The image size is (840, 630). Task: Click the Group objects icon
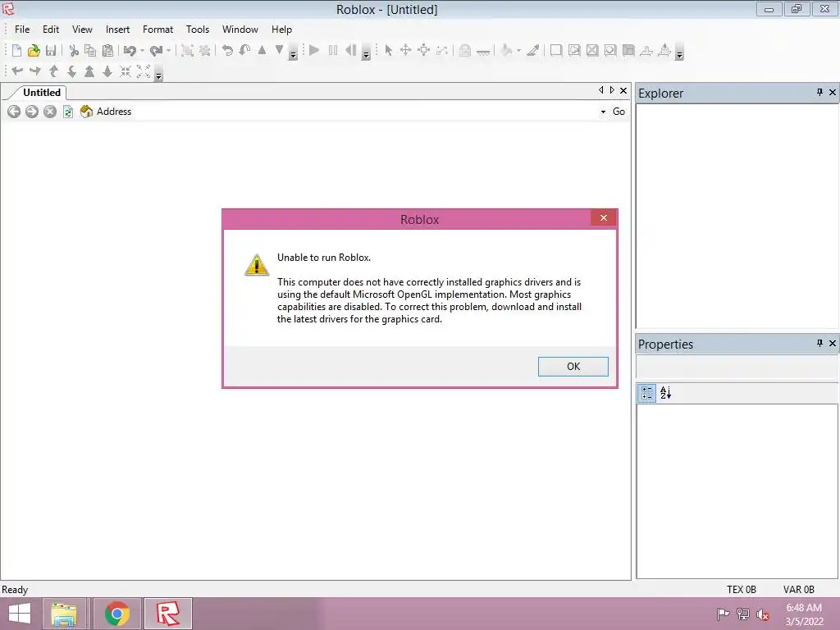[187, 50]
